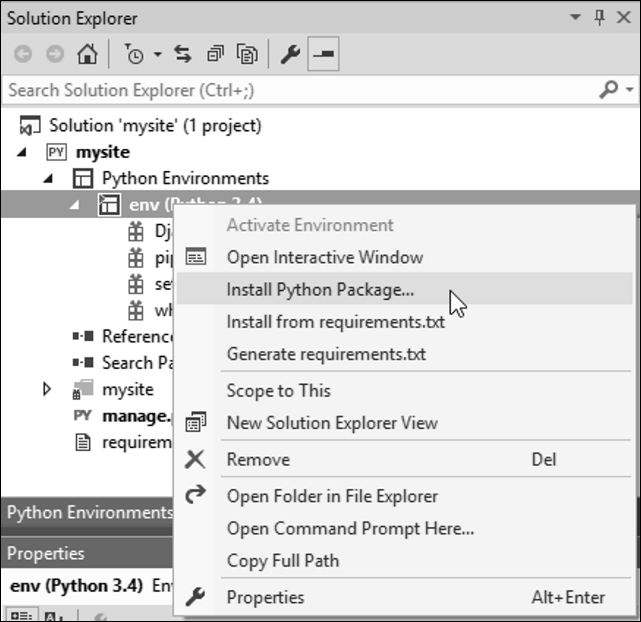Open the Pending Changes Filter clock icon
This screenshot has width=641, height=622.
(134, 54)
